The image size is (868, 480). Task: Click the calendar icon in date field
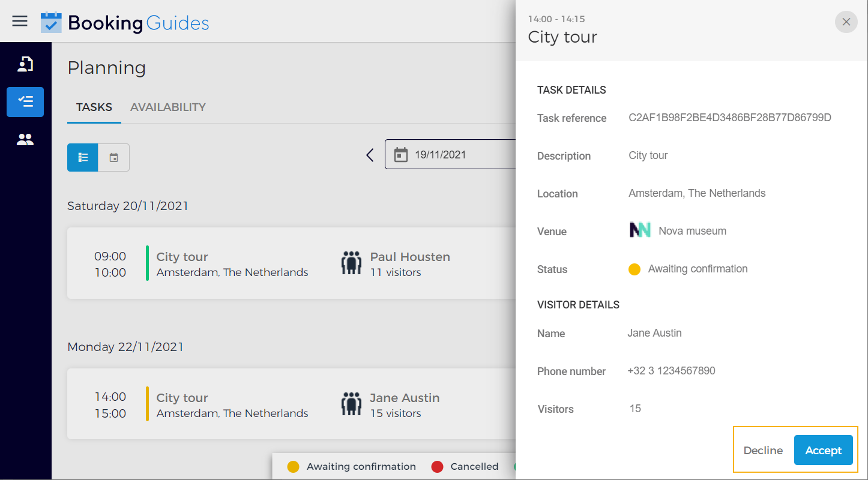click(x=400, y=155)
